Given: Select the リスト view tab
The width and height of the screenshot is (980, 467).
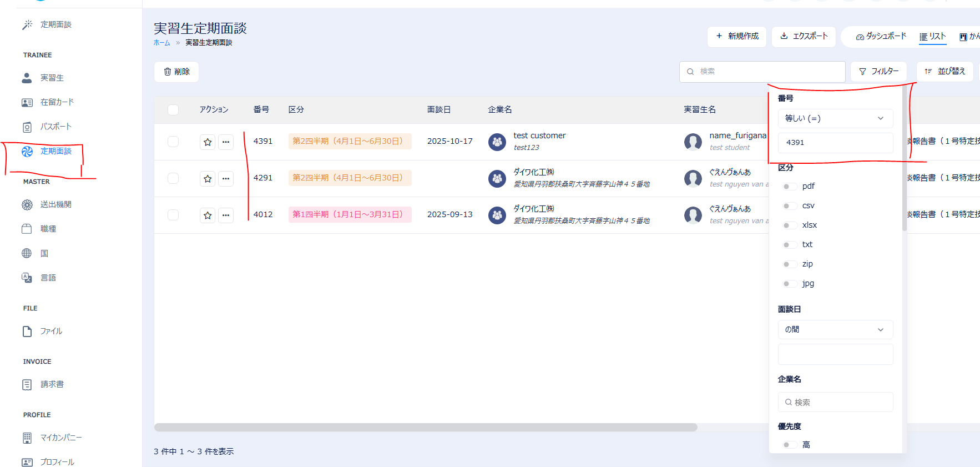Looking at the screenshot, I should click(x=933, y=37).
